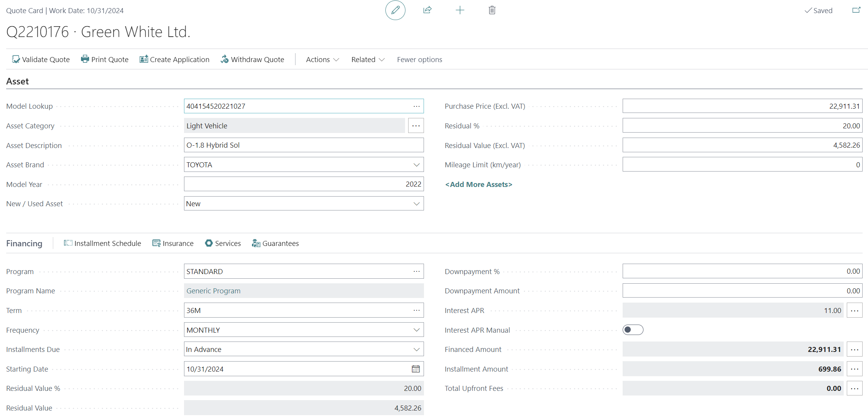Click the Downpayment Amount field

click(742, 291)
